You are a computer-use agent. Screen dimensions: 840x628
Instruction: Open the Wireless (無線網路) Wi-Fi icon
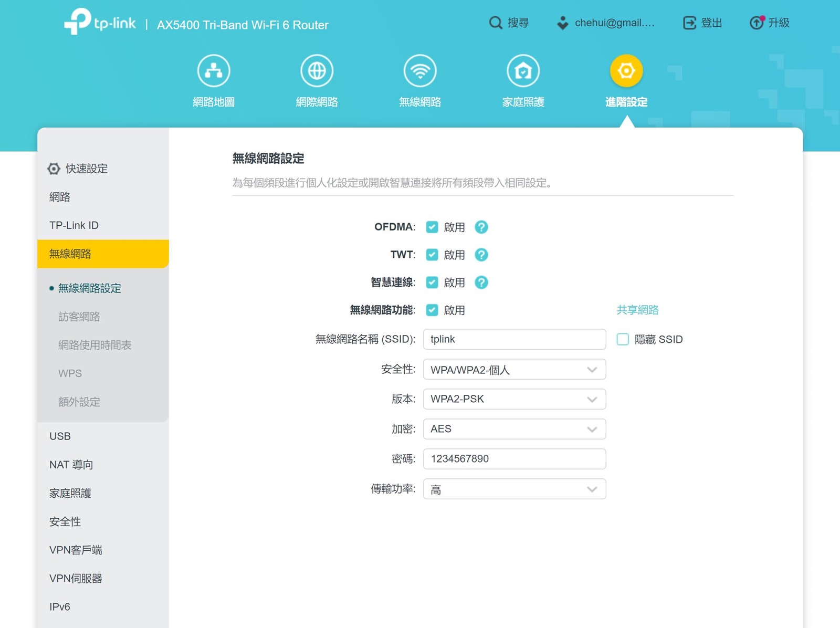[420, 71]
